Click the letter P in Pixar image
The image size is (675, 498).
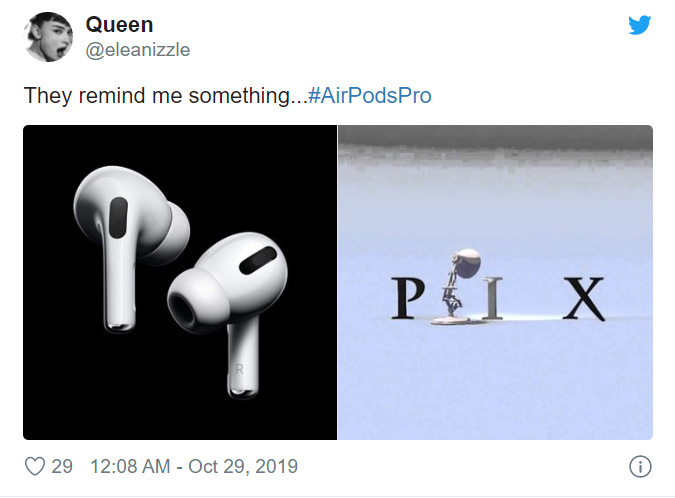click(x=407, y=298)
